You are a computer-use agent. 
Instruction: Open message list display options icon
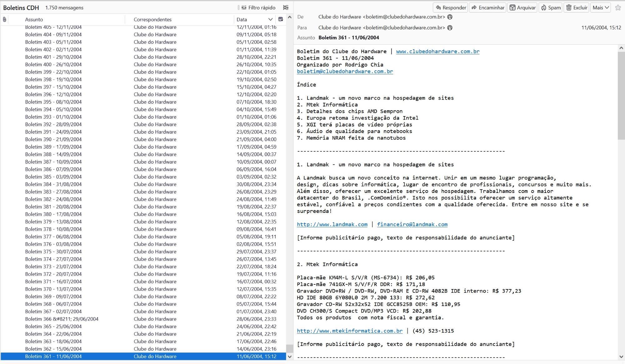pos(286,7)
